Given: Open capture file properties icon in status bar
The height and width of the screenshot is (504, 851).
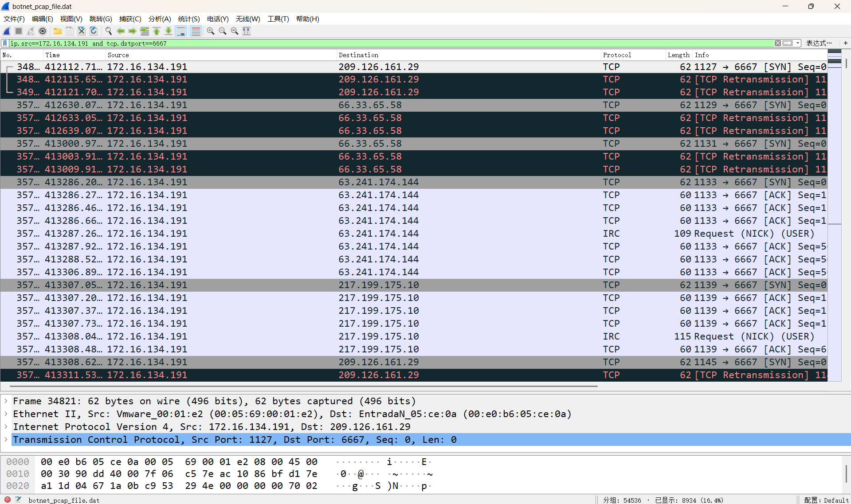Looking at the screenshot, I should point(19,500).
